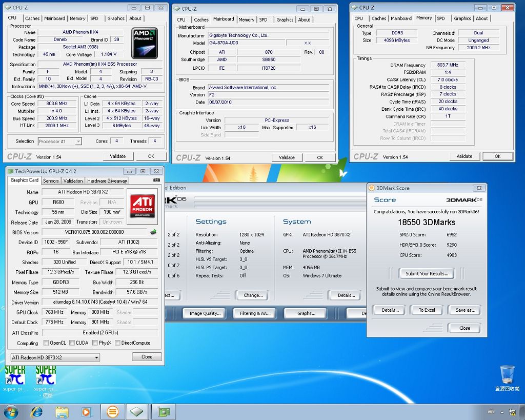Click Validate in the CPU-Z Mainboard window
This screenshot has width=525, height=420.
click(287, 158)
